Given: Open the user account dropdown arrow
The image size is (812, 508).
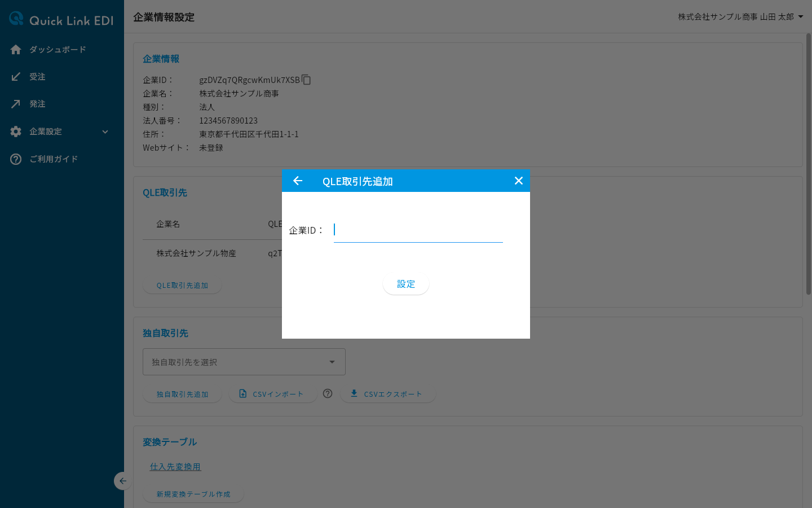Looking at the screenshot, I should (801, 17).
